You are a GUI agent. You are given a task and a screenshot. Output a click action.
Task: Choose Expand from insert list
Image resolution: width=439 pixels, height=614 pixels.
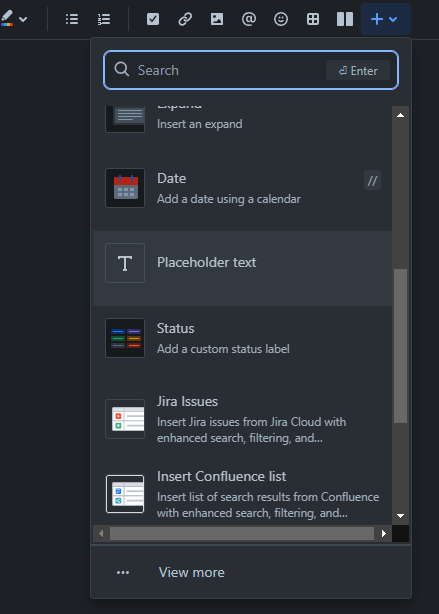pyautogui.click(x=242, y=118)
